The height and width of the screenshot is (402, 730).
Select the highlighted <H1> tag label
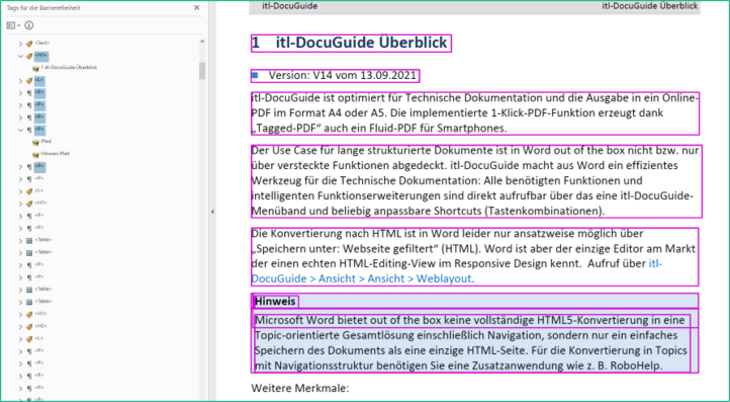click(41, 56)
